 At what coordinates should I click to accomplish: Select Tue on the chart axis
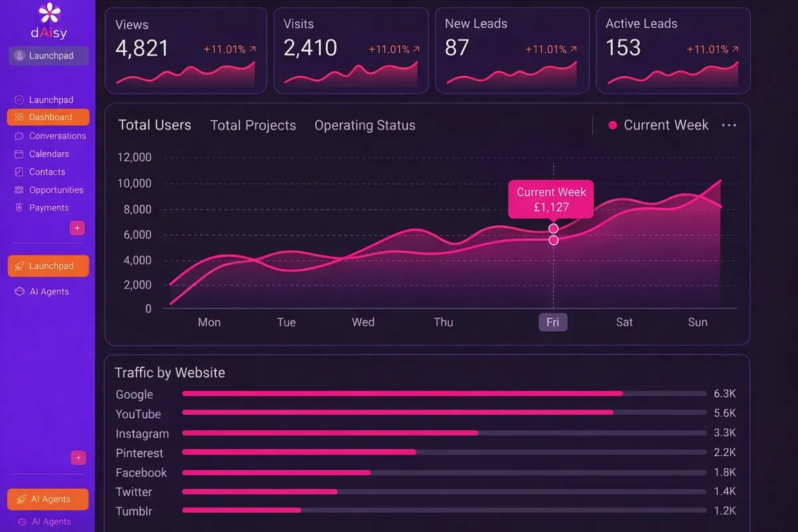point(286,322)
